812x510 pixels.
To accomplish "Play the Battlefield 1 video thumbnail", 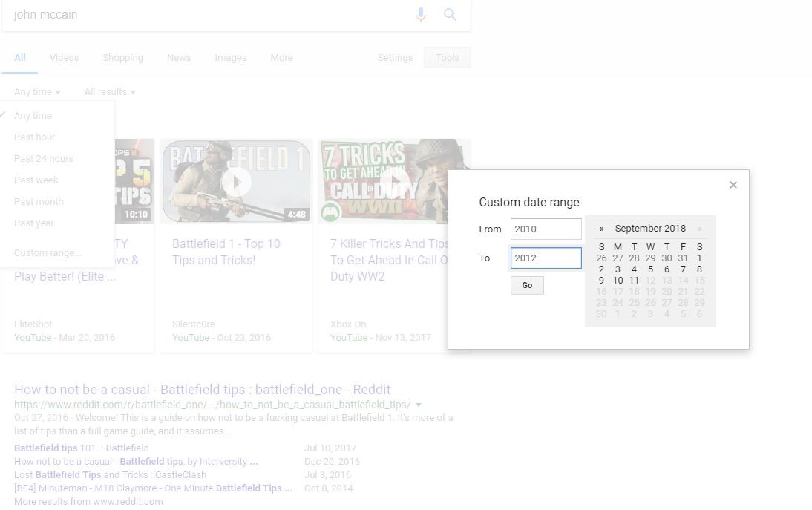I will [236, 181].
